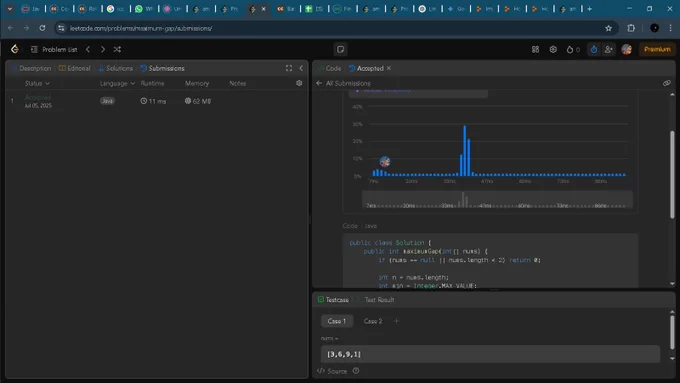Open the new browser tab plus

(589, 9)
